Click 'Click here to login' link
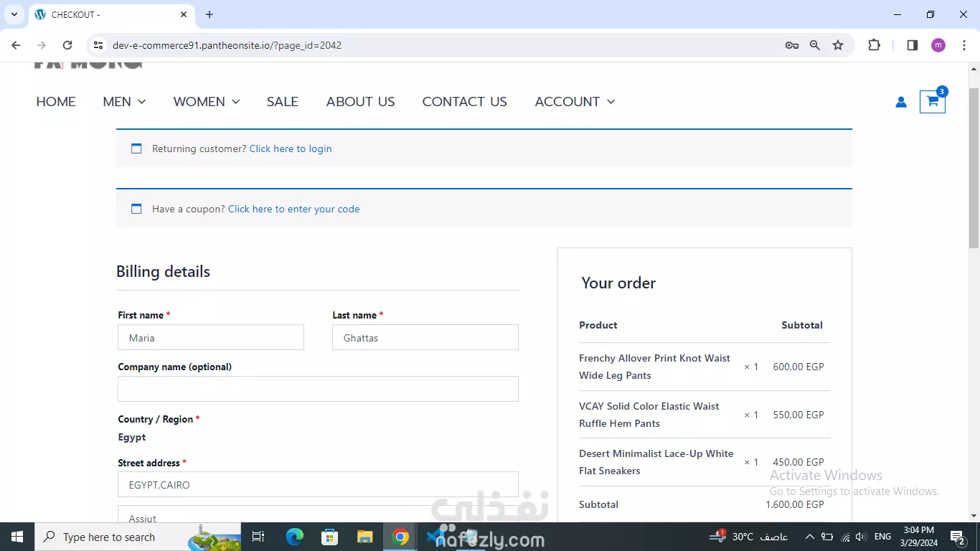 coord(291,149)
